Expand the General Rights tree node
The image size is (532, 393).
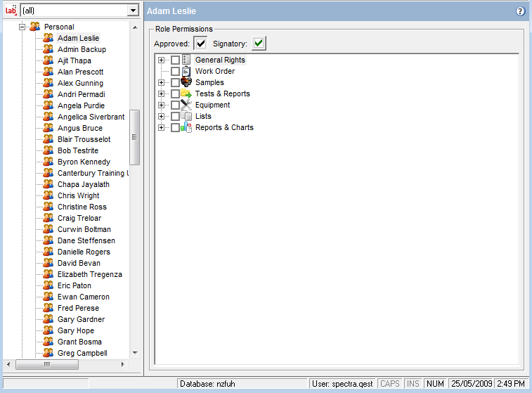(x=162, y=60)
